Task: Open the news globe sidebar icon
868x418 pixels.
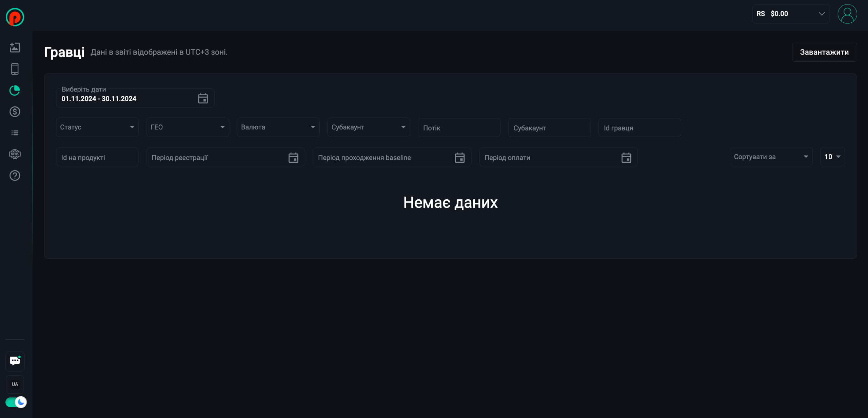Action: click(15, 154)
